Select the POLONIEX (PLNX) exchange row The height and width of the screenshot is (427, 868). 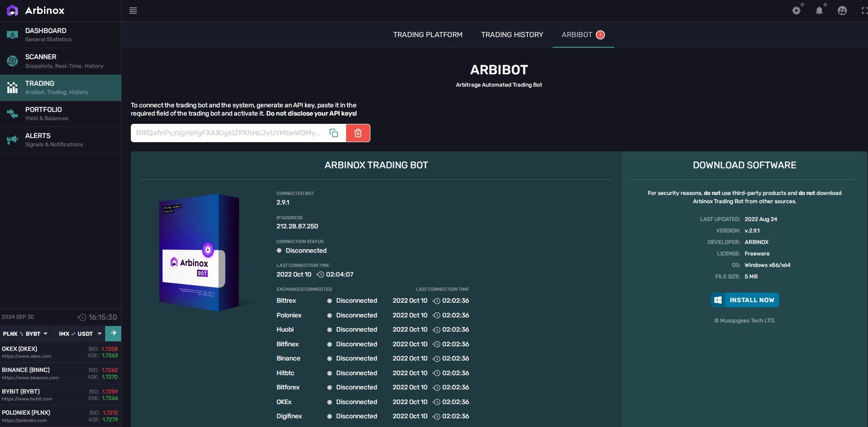click(x=61, y=416)
